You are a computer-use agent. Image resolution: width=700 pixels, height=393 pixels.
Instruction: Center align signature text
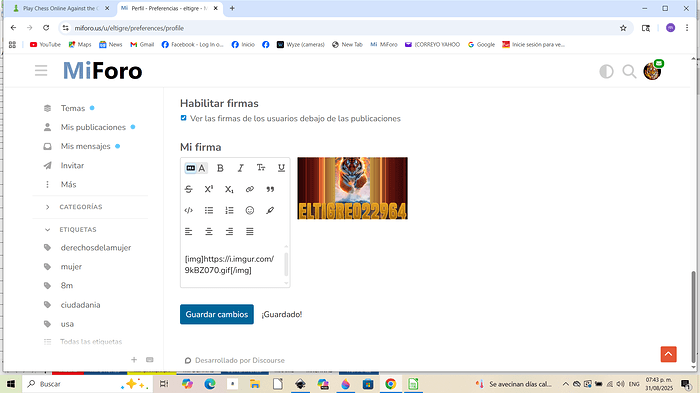click(x=209, y=231)
